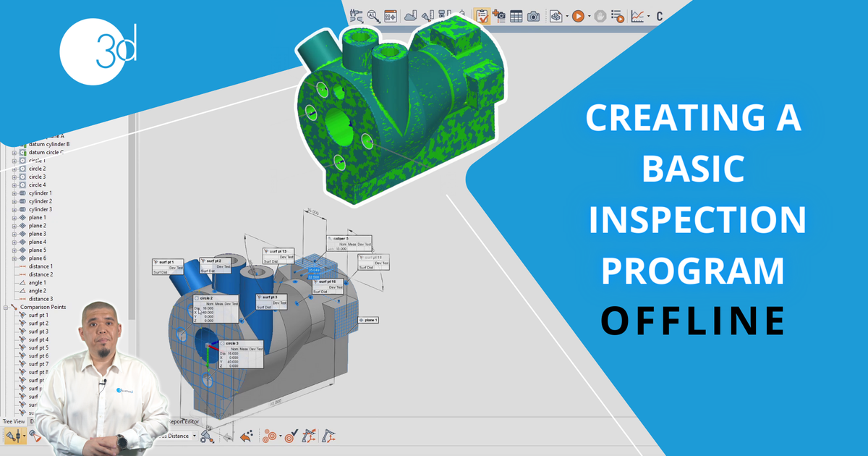
Task: Select cylinder 2 in the tree
Action: (41, 201)
